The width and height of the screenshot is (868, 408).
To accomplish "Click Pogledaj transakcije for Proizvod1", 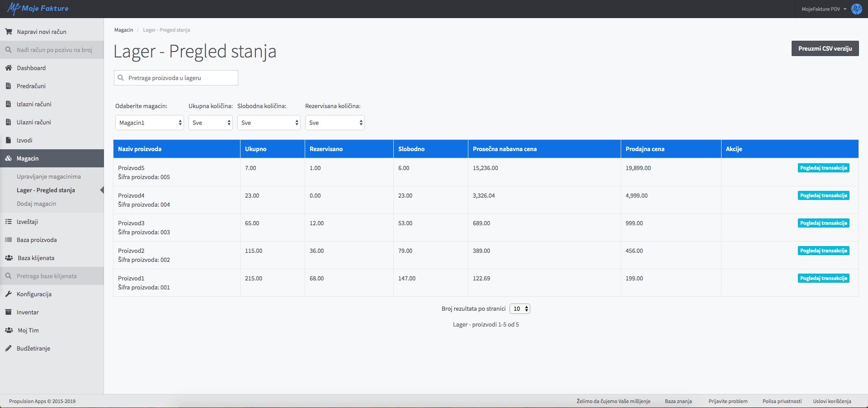I will pyautogui.click(x=823, y=278).
